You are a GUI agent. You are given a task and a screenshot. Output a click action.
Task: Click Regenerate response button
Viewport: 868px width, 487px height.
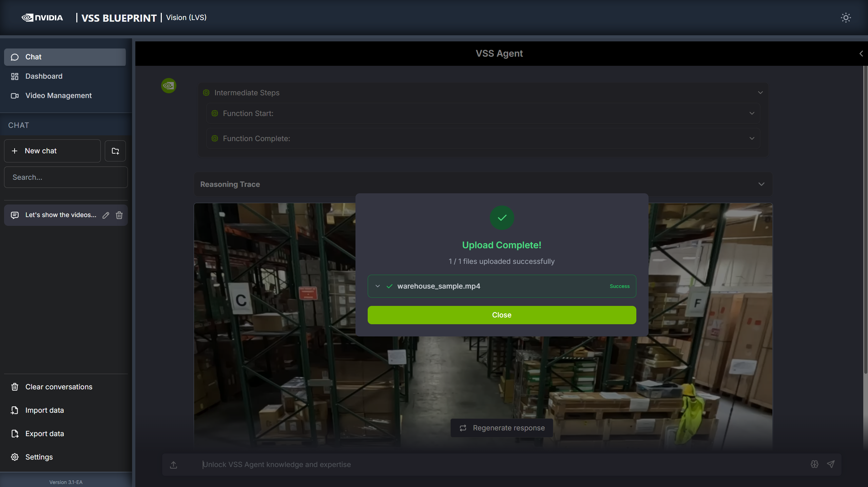point(502,428)
